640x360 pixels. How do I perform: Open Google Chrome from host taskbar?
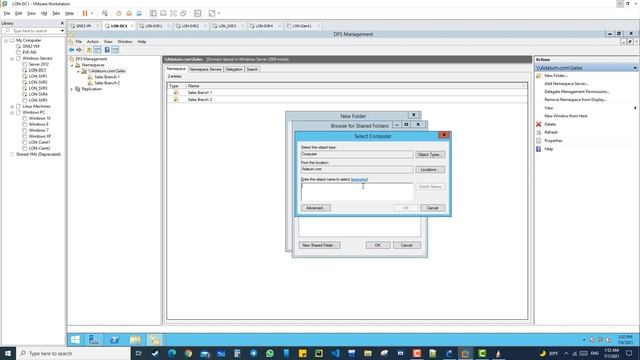tap(188, 353)
